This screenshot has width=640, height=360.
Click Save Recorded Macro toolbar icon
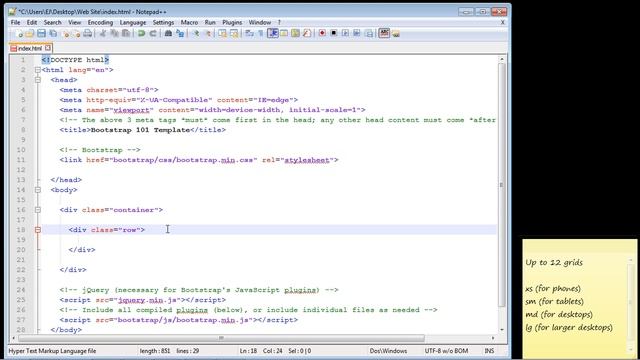[x=369, y=33]
